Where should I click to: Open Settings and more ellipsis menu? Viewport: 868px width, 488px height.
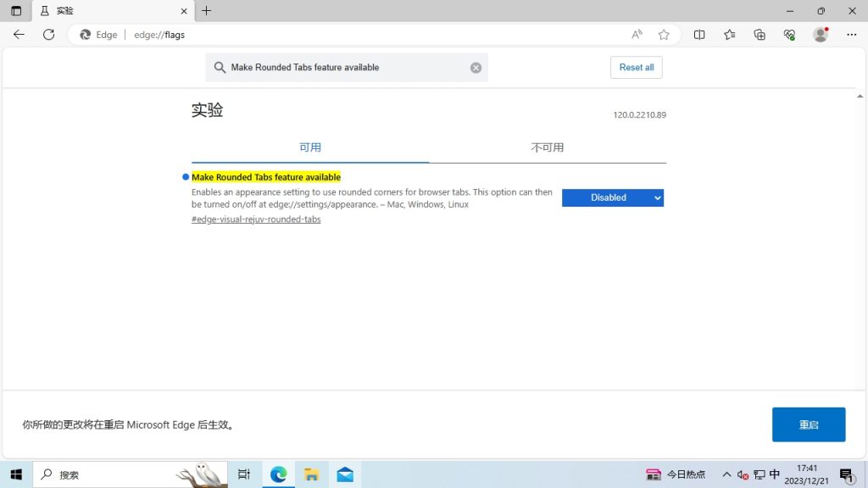(x=851, y=34)
